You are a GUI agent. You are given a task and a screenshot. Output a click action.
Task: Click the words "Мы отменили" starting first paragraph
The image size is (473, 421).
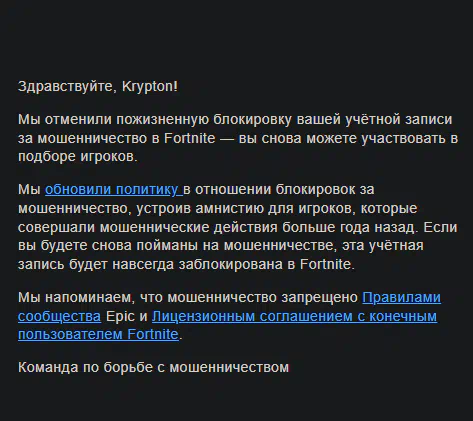(x=65, y=119)
